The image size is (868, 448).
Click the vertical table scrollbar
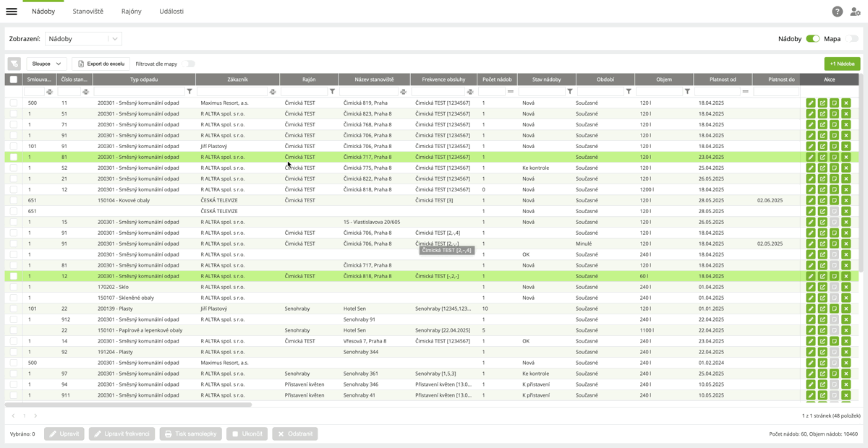point(861,172)
